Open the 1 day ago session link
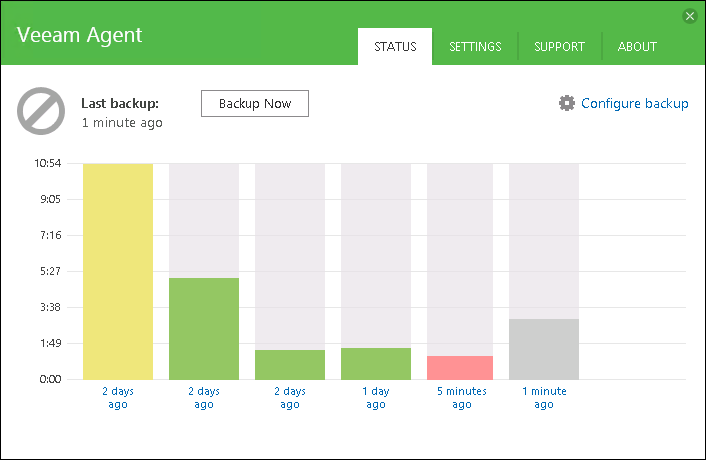Viewport: 706px width, 460px height. (376, 398)
